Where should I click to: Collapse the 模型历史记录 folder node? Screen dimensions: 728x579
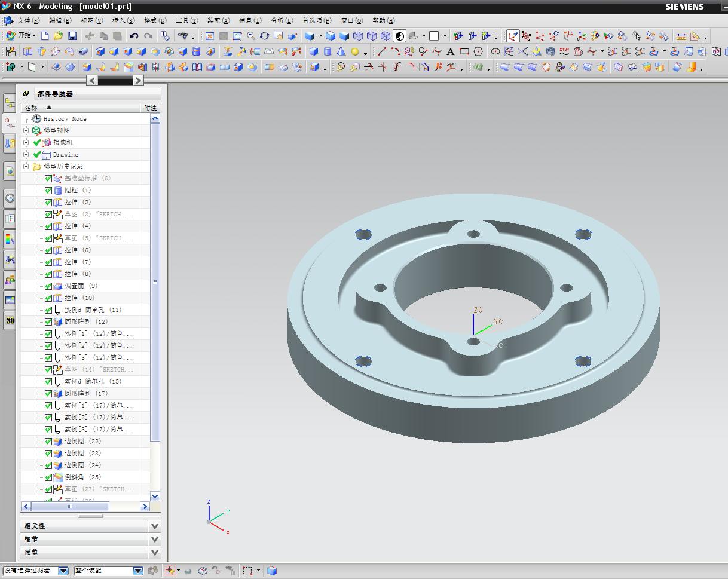[26, 166]
